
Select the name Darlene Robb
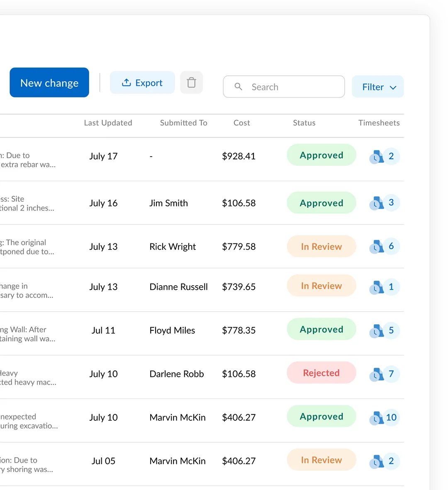177,374
